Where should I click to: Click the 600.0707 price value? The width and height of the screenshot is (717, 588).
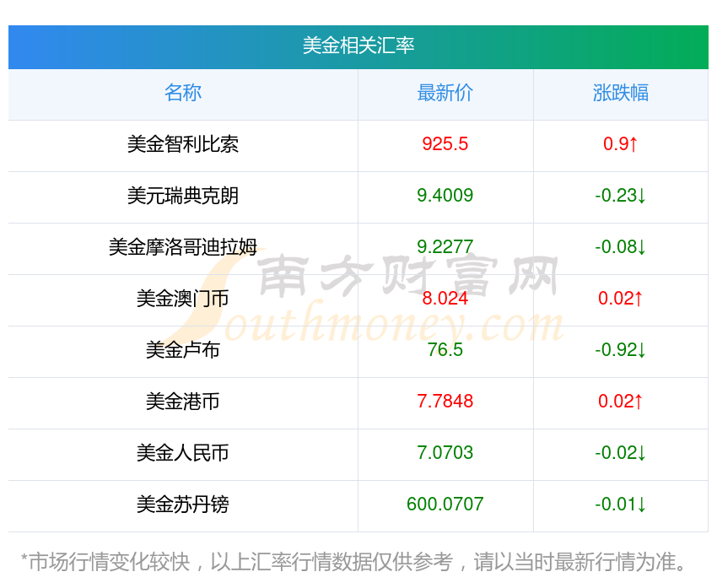(x=445, y=504)
